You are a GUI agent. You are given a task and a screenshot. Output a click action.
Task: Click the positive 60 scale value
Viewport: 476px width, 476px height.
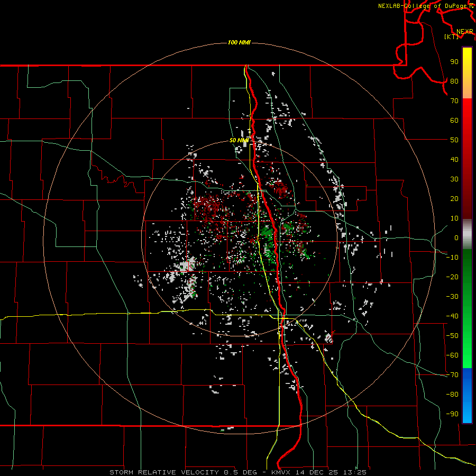[454, 121]
